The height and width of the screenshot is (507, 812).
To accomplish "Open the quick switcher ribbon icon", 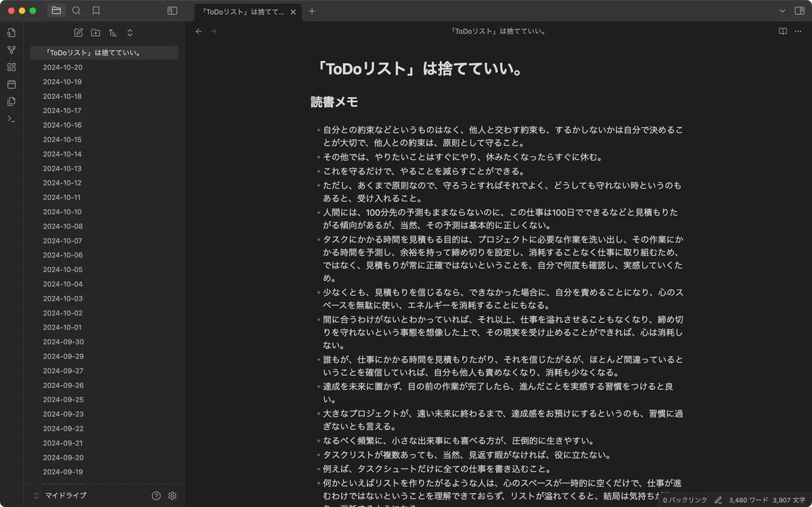I will pyautogui.click(x=12, y=32).
